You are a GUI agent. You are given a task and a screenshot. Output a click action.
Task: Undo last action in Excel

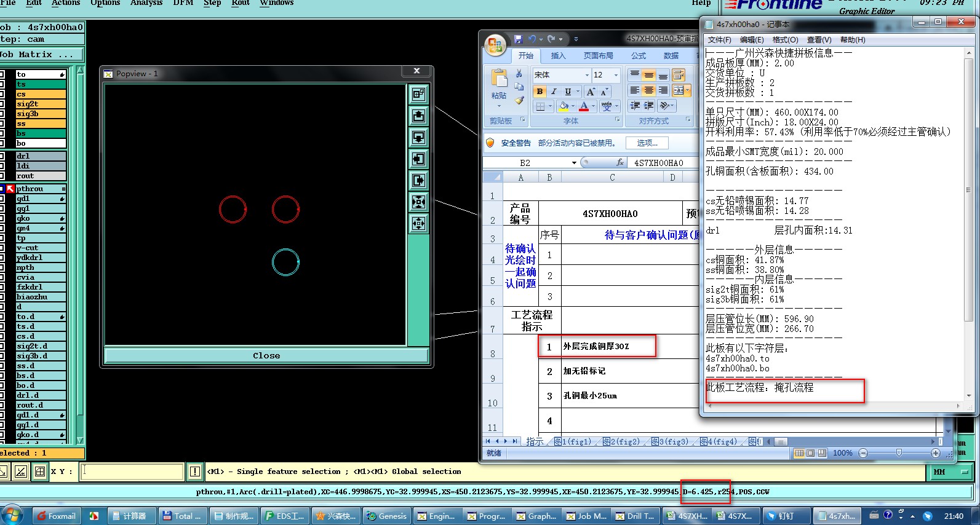click(532, 39)
